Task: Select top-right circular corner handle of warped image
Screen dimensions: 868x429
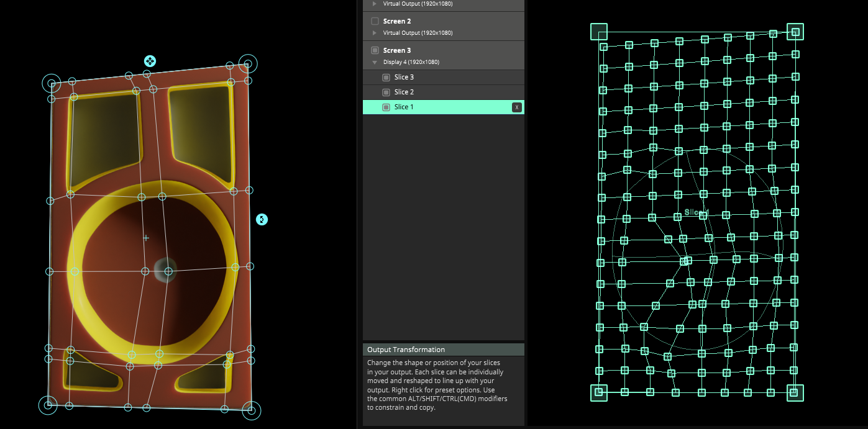Action: point(248,63)
